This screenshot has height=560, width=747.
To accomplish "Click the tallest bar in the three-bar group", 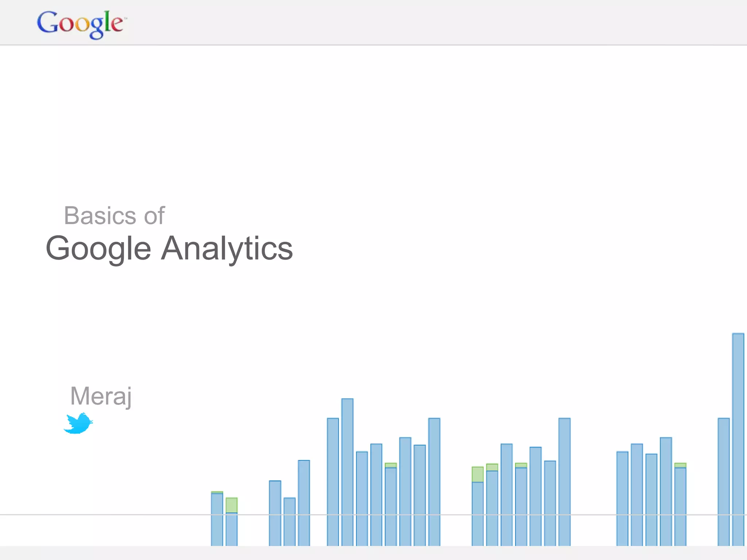I will click(304, 503).
